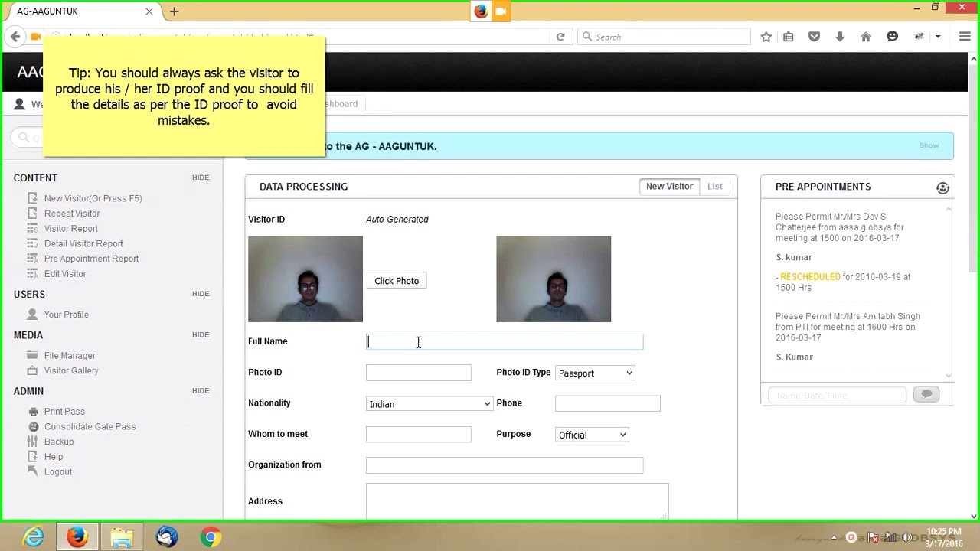Open Consolidate Gate Pass globe icon
Screen dimensions: 980x551
click(32, 427)
